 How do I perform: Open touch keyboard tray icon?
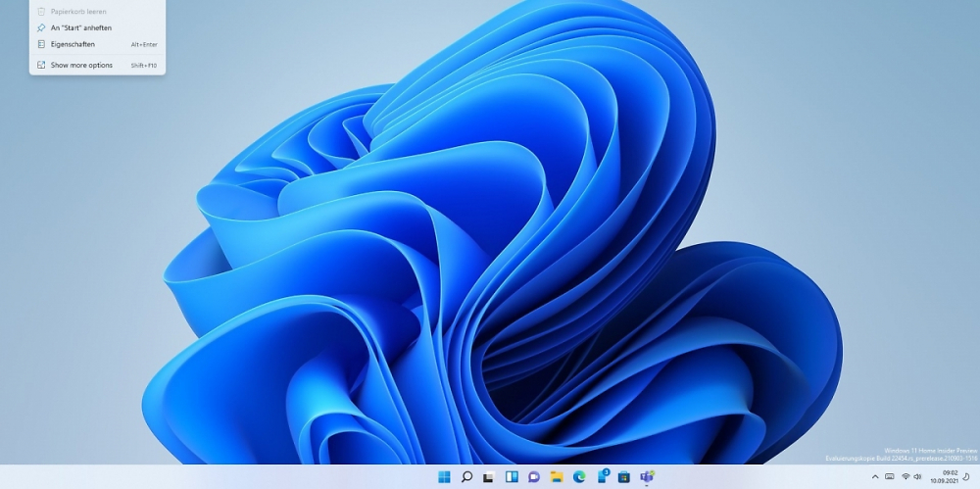tap(890, 477)
